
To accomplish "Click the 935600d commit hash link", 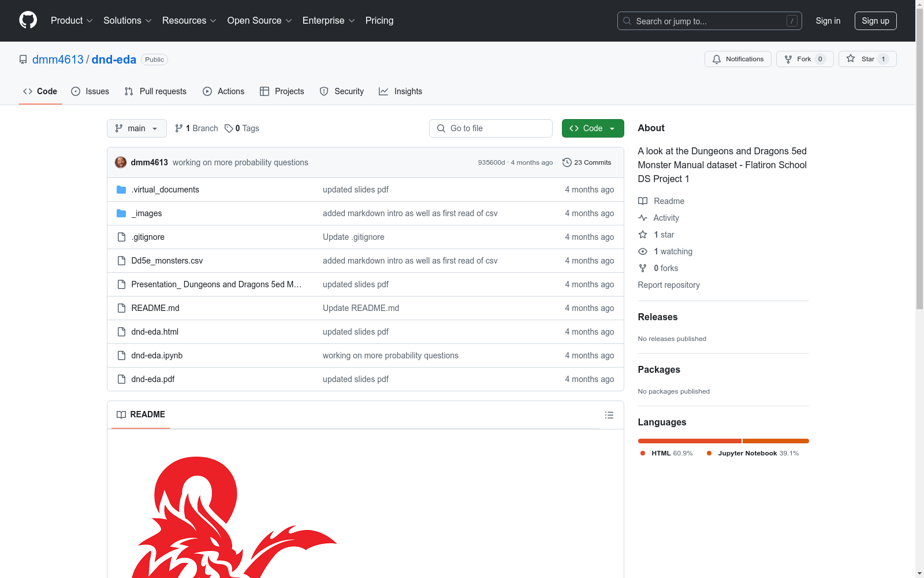I will (491, 162).
